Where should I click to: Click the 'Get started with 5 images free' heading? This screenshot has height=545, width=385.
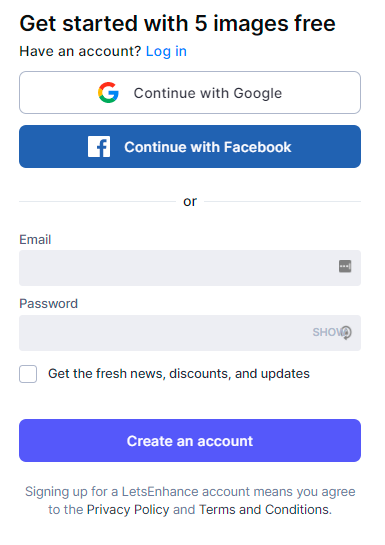(x=178, y=24)
